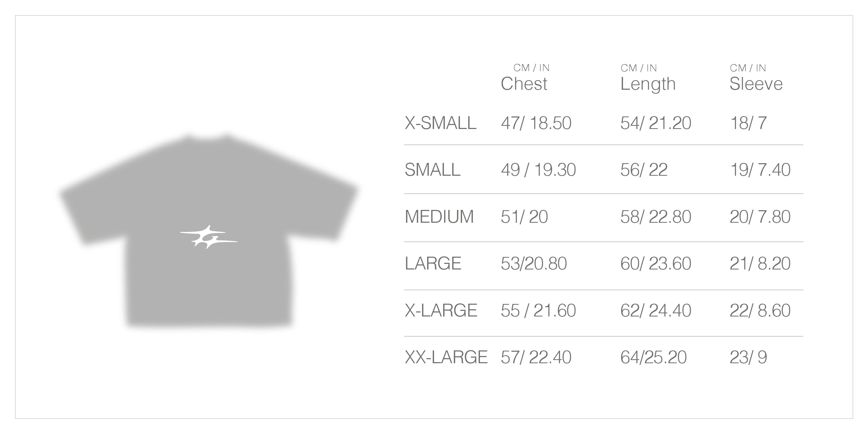868x434 pixels.
Task: Click the Sleeve column header
Action: point(756,84)
